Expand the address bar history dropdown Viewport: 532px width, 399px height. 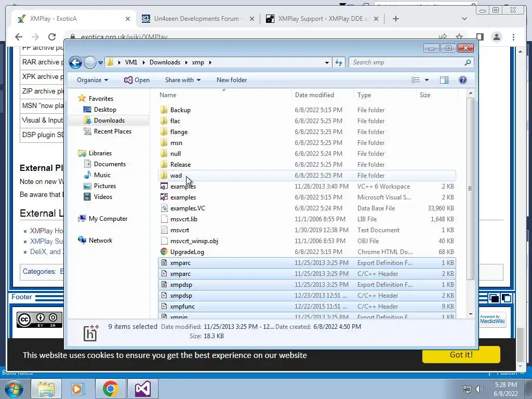[327, 62]
